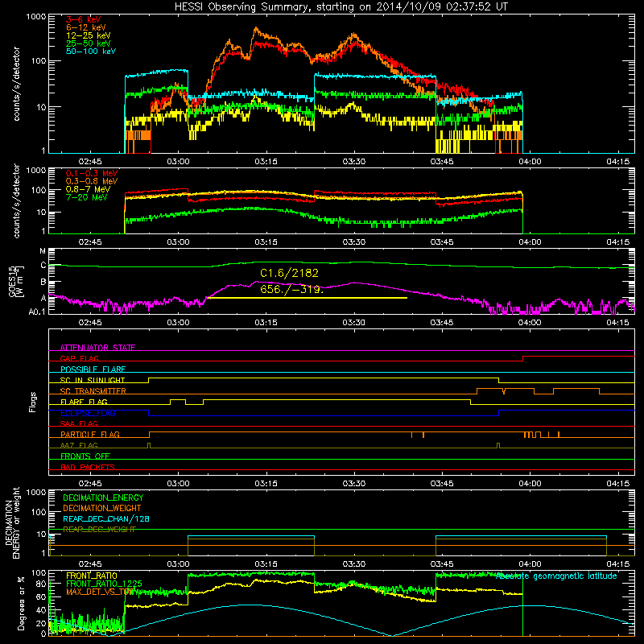Click the FRONT_RATIO_1225 legend label

[x=104, y=584]
